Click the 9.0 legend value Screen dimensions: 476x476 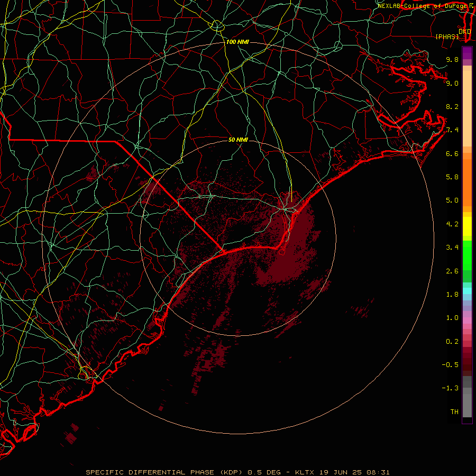[x=452, y=83]
